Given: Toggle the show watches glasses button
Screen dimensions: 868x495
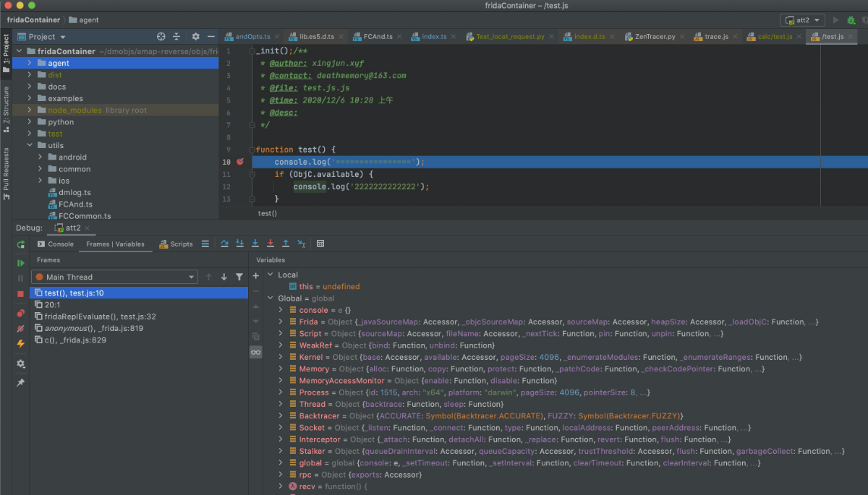Looking at the screenshot, I should tap(255, 352).
